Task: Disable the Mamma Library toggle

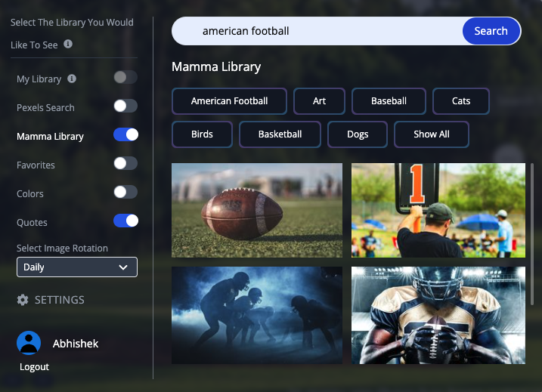Action: pyautogui.click(x=125, y=134)
